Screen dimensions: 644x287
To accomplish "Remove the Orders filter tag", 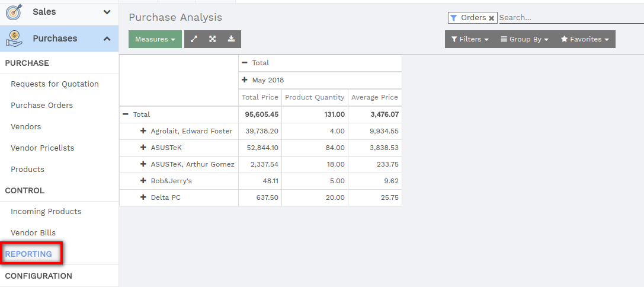I will [x=491, y=18].
